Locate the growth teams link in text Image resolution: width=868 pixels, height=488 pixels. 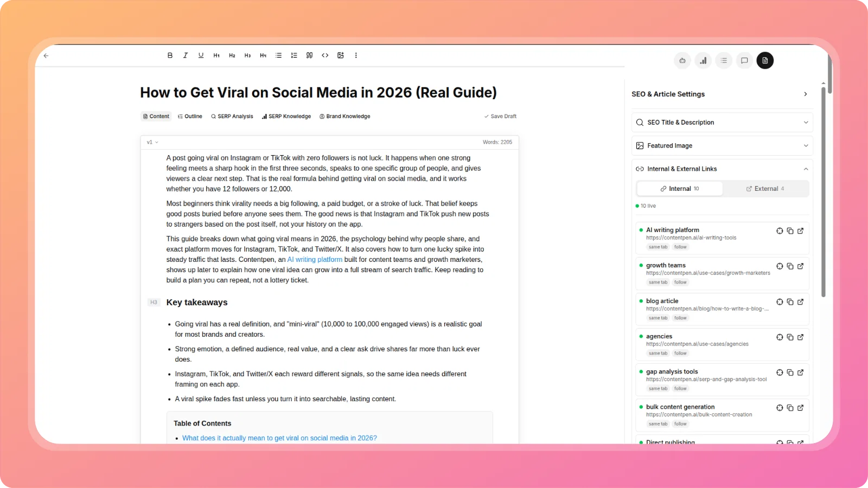[780, 266]
